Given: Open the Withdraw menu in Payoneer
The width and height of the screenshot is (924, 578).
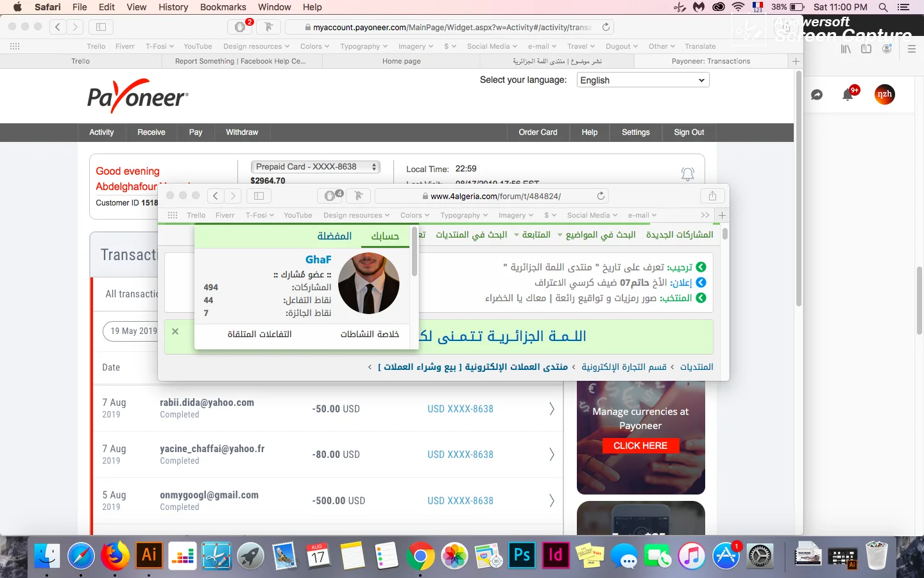Looking at the screenshot, I should point(242,132).
